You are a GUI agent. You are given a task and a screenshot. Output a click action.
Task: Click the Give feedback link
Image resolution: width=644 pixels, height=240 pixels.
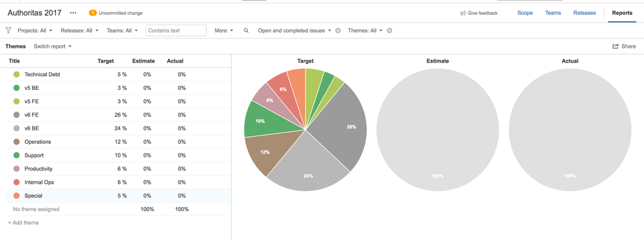click(x=483, y=13)
